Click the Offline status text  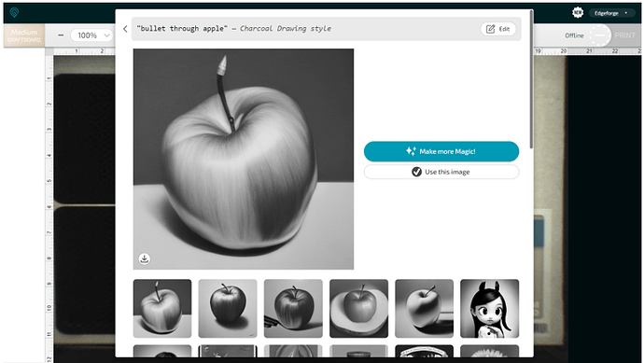pos(574,35)
